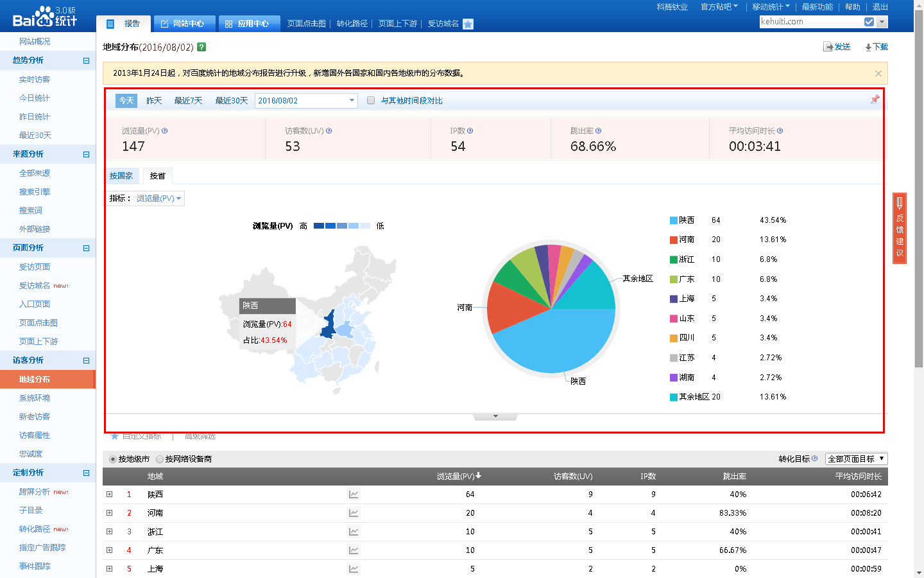Click the 其余地区 legend color swatch

(x=674, y=398)
